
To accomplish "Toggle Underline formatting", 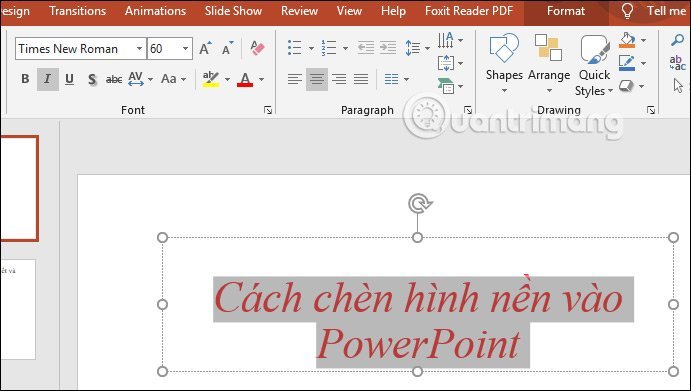I will [69, 79].
